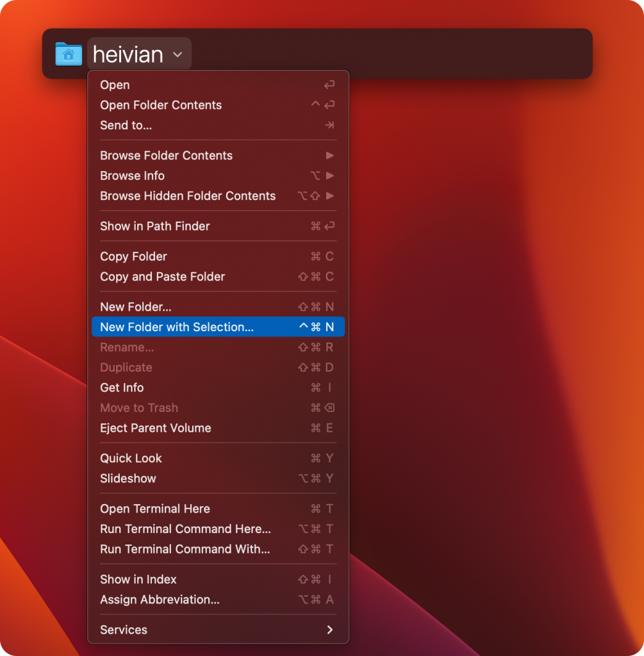Expand the Services submenu
The width and height of the screenshot is (644, 656).
tap(330, 630)
